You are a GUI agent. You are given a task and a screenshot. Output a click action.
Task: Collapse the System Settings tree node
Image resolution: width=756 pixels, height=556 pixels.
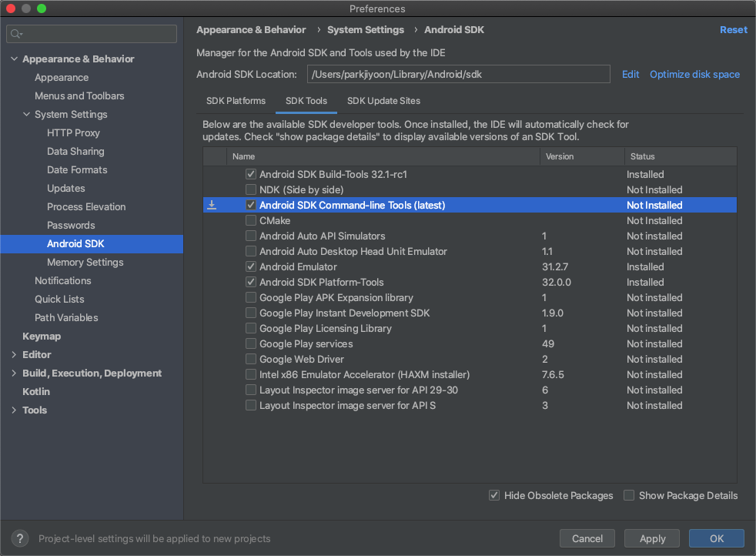tap(26, 114)
